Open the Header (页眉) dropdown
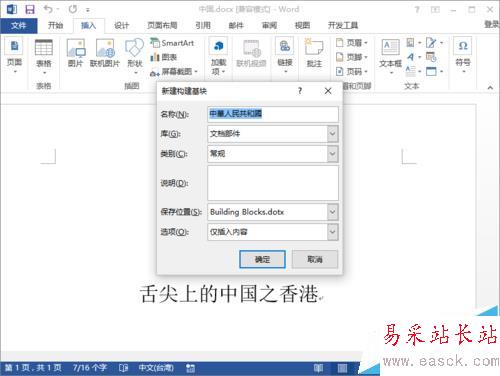This screenshot has width=500, height=376. coord(352,43)
